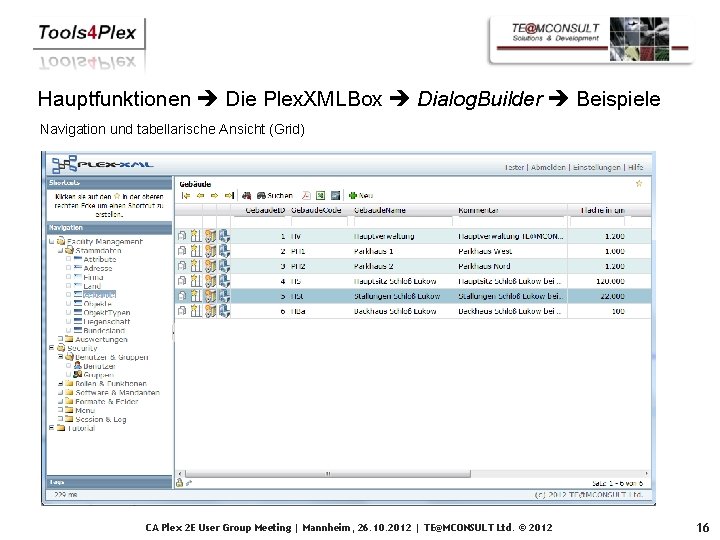Click the previous record arrow icon
720x540 pixels.
(200, 196)
